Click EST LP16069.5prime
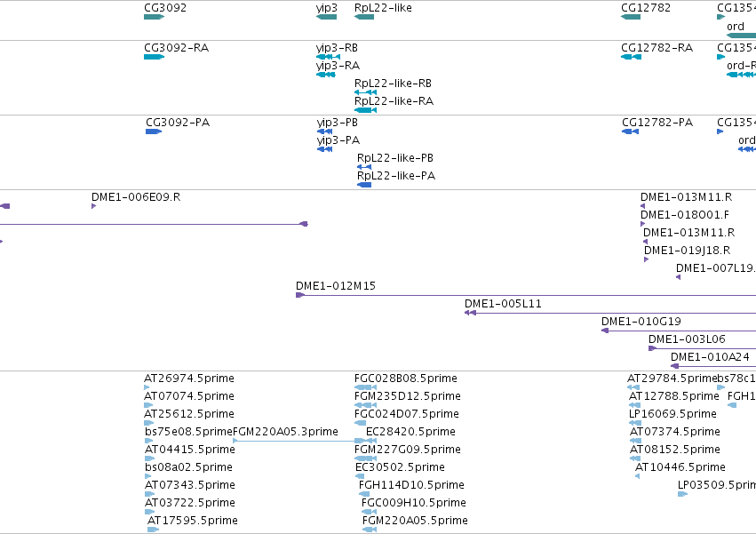The height and width of the screenshot is (534, 756). click(x=672, y=414)
